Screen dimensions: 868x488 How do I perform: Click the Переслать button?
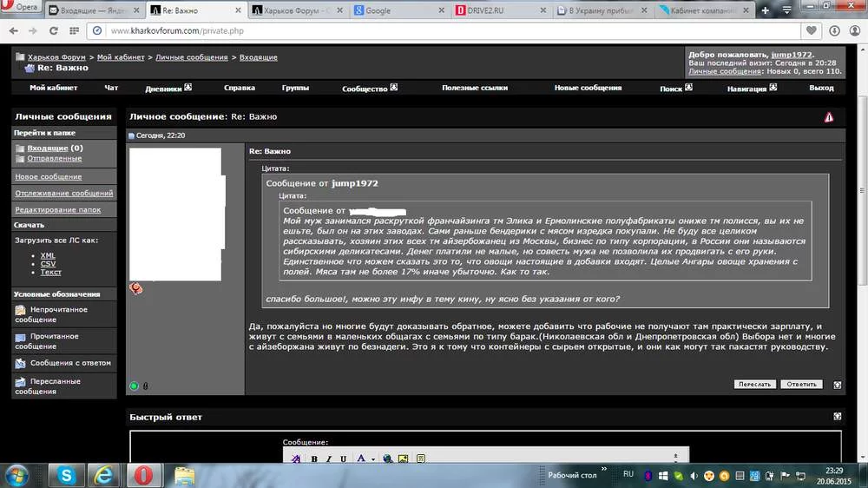coord(754,384)
